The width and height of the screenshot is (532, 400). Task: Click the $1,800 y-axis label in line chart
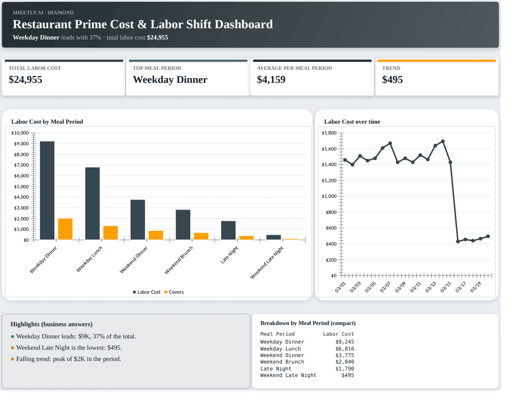pyautogui.click(x=329, y=133)
